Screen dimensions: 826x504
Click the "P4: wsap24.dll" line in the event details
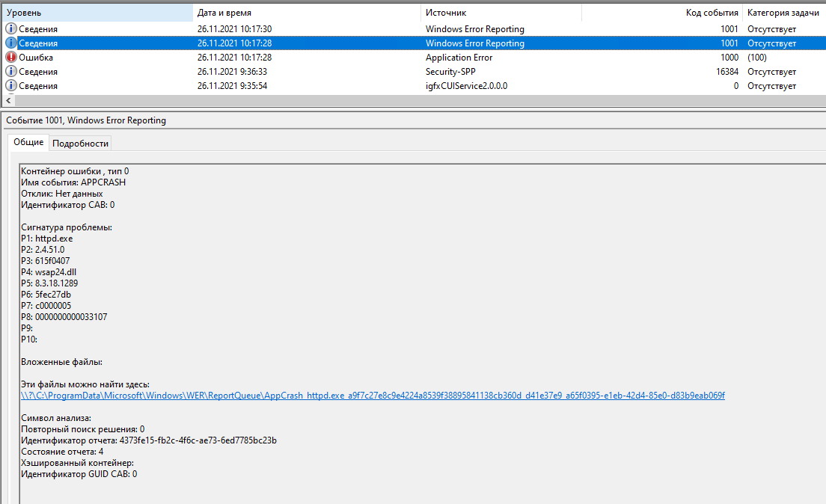coord(49,272)
